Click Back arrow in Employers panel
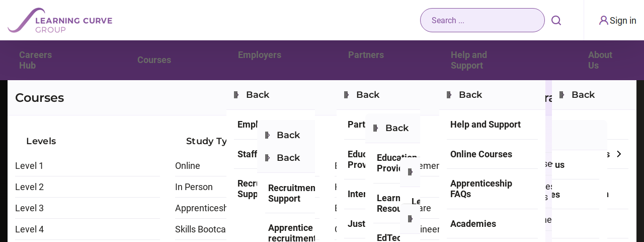This screenshot has width=644, height=242. tap(236, 95)
